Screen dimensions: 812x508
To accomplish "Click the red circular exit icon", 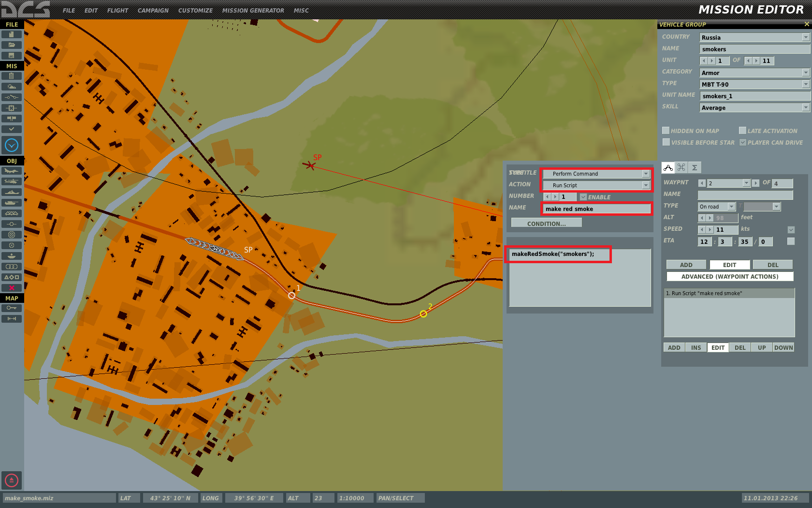I will coord(12,480).
